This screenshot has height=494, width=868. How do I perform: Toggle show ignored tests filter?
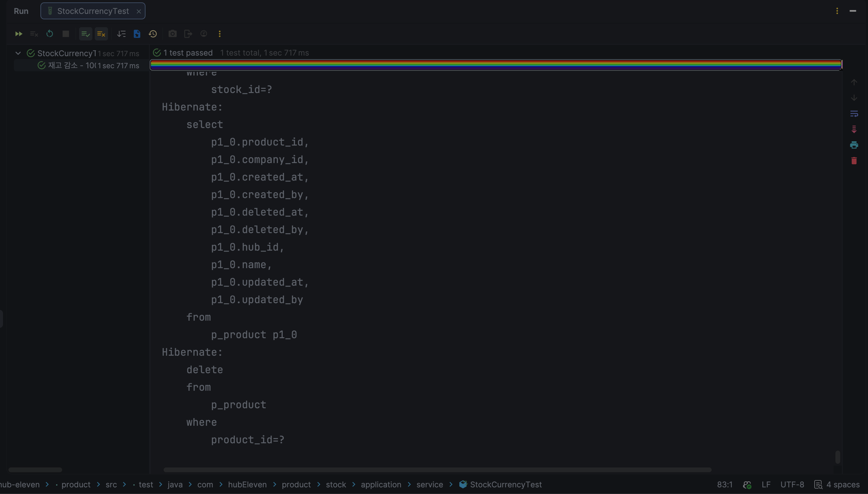click(x=101, y=34)
